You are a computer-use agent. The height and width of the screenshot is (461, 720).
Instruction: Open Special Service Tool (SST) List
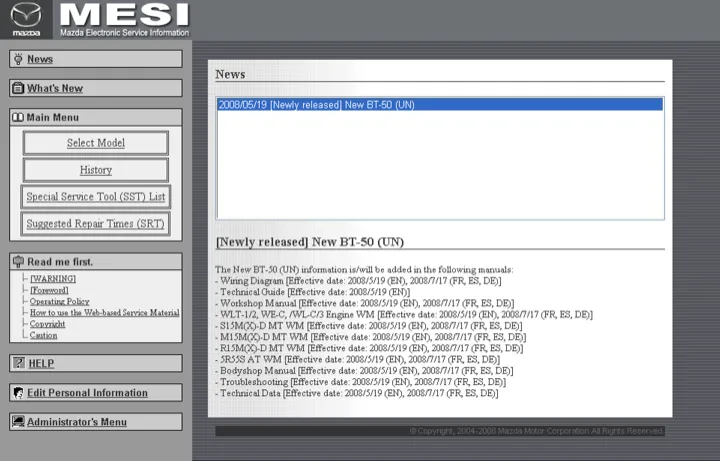(x=96, y=197)
